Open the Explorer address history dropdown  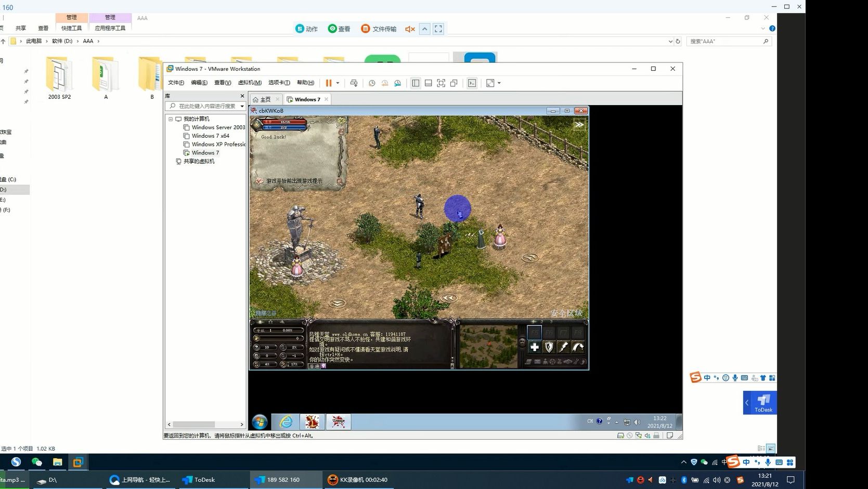pyautogui.click(x=670, y=41)
